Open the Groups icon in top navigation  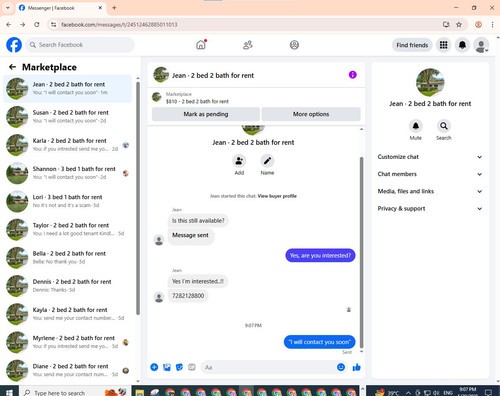294,45
